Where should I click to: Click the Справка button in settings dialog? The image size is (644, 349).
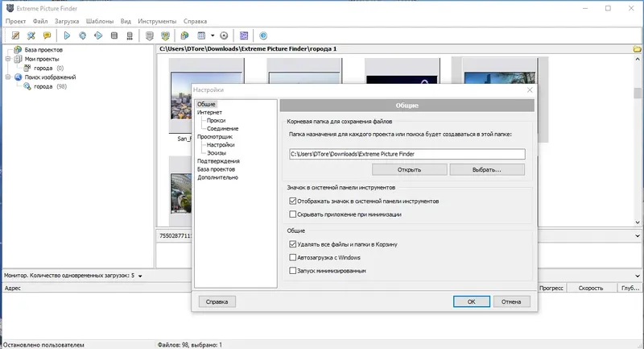pos(217,301)
